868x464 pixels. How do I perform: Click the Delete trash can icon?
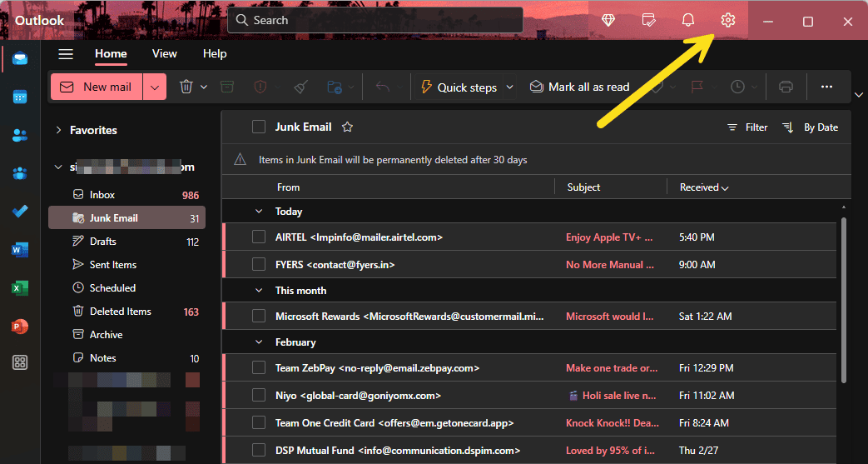pyautogui.click(x=186, y=87)
